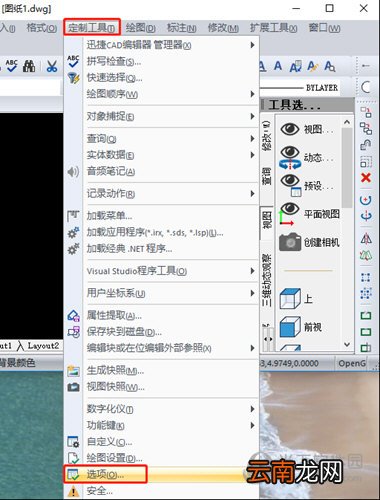Image resolution: width=380 pixels, height=500 pixels.
Task: Choose 属性提取 menu entry
Action: [162, 315]
